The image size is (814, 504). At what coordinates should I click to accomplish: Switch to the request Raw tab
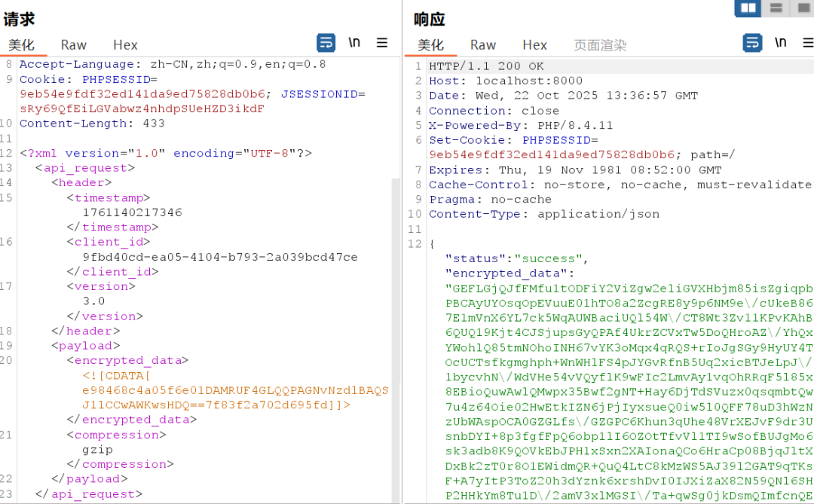tap(73, 45)
